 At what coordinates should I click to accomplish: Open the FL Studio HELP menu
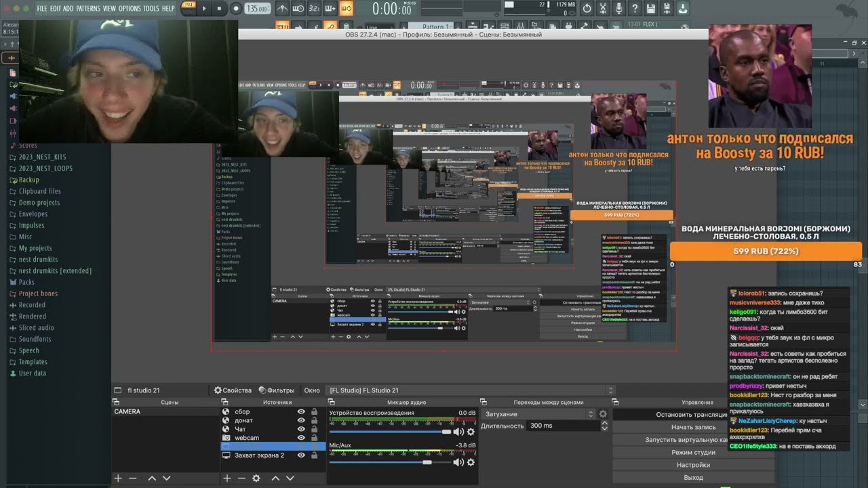click(x=168, y=9)
